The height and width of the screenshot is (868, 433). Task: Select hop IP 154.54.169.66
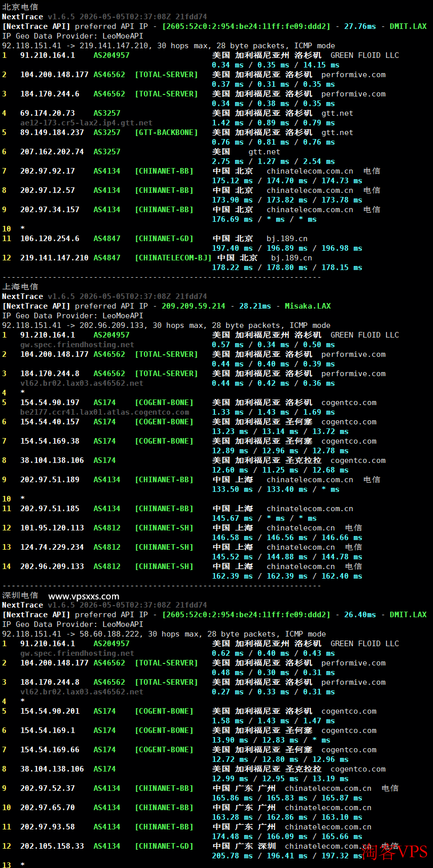pyautogui.click(x=50, y=750)
